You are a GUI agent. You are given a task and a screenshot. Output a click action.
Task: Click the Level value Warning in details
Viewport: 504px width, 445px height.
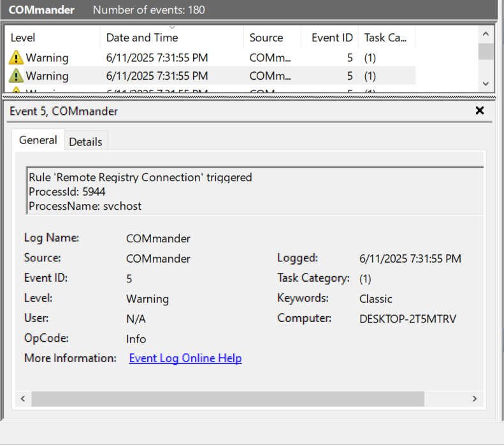147,299
